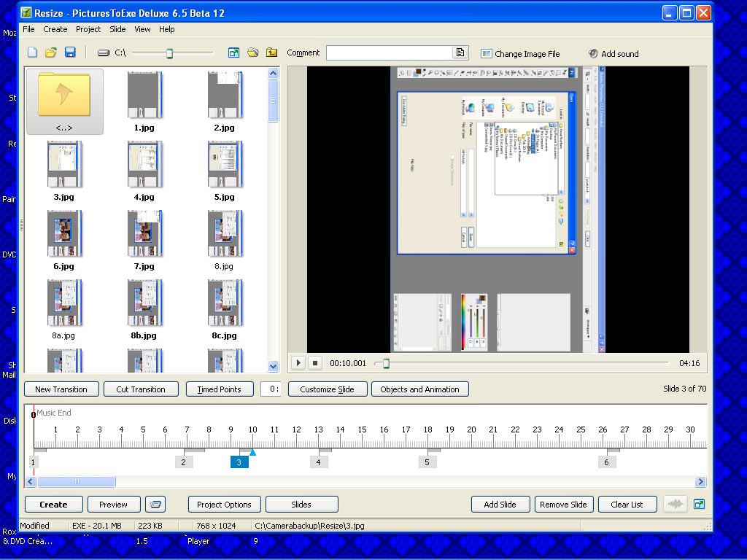The width and height of the screenshot is (747, 560).
Task: Click the file list scroll up arrow
Action: (273, 73)
